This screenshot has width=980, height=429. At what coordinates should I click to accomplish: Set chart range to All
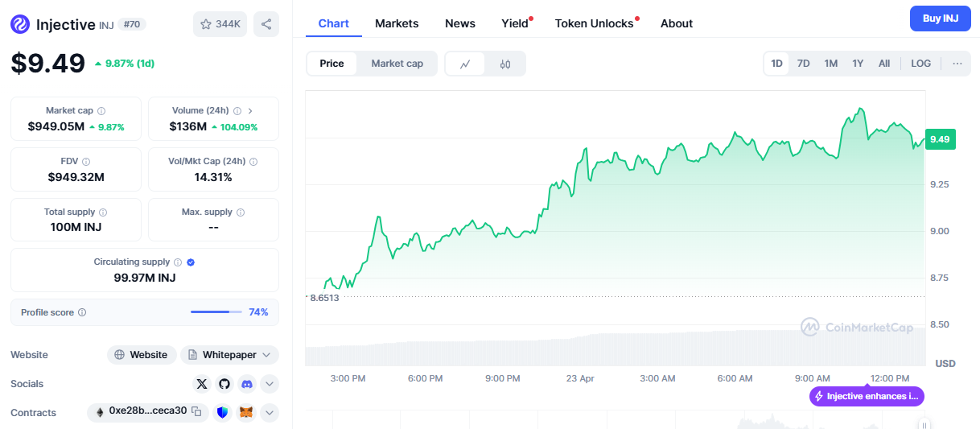tap(884, 64)
